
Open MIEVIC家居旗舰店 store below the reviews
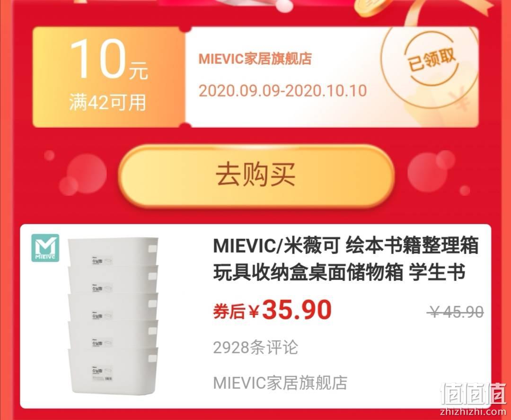tap(280, 383)
